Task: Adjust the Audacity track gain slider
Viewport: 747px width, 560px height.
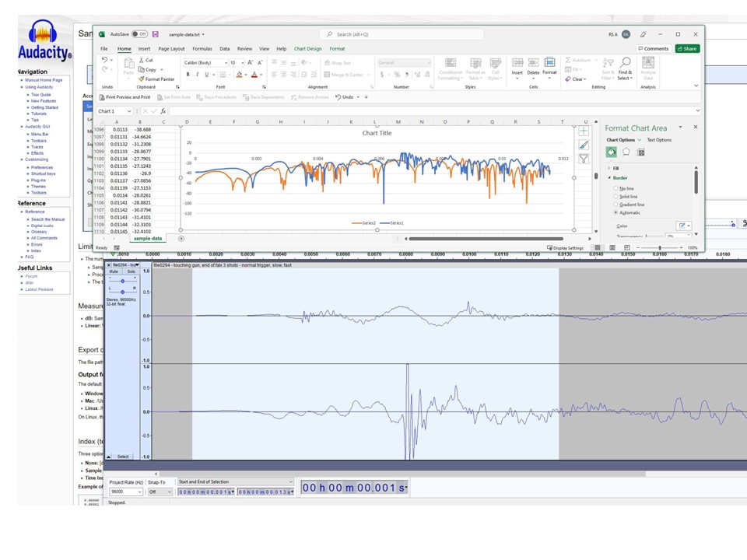Action: click(122, 282)
